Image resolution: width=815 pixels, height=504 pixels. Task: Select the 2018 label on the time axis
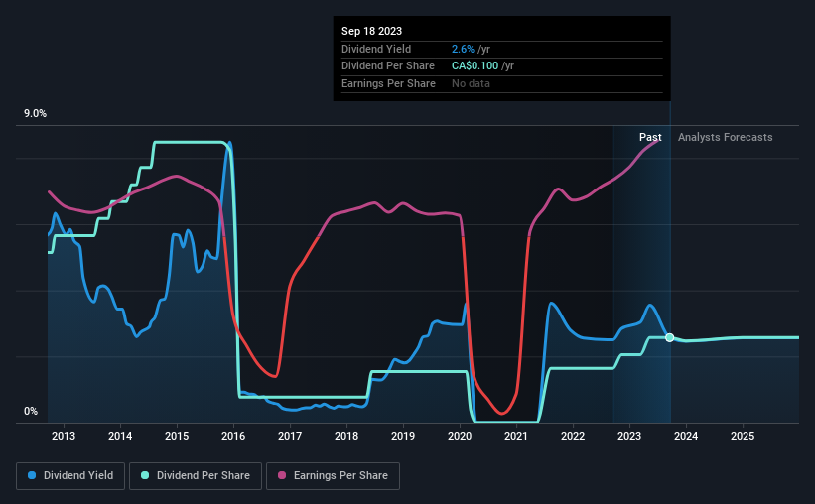tap(346, 436)
